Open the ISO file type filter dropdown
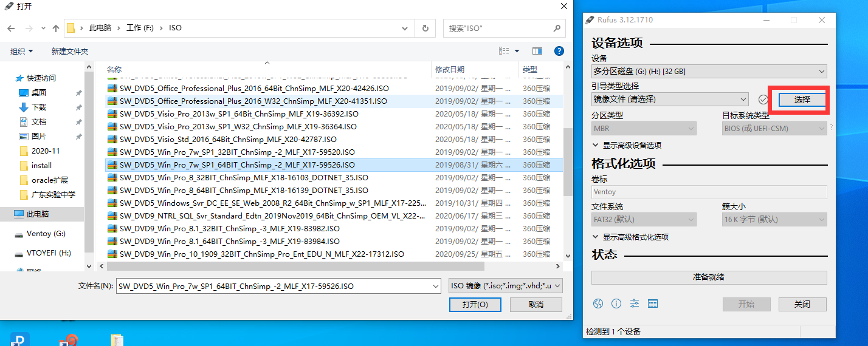The image size is (868, 346). click(505, 286)
